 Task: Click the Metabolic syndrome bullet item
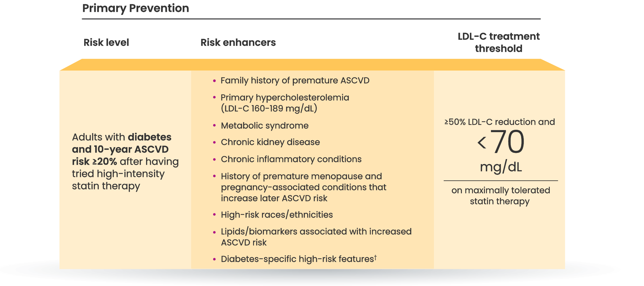click(265, 125)
